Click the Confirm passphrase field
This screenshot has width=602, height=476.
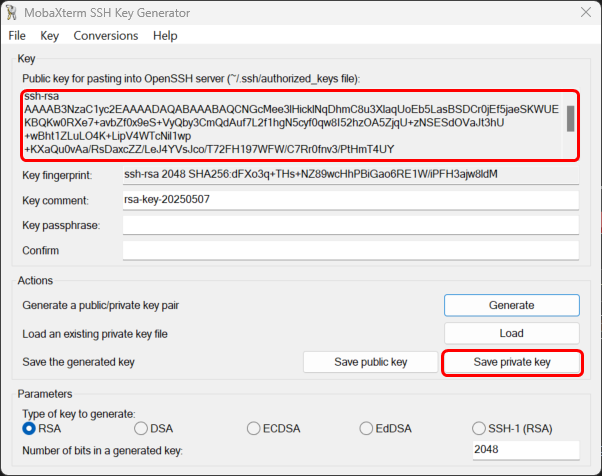(350, 250)
